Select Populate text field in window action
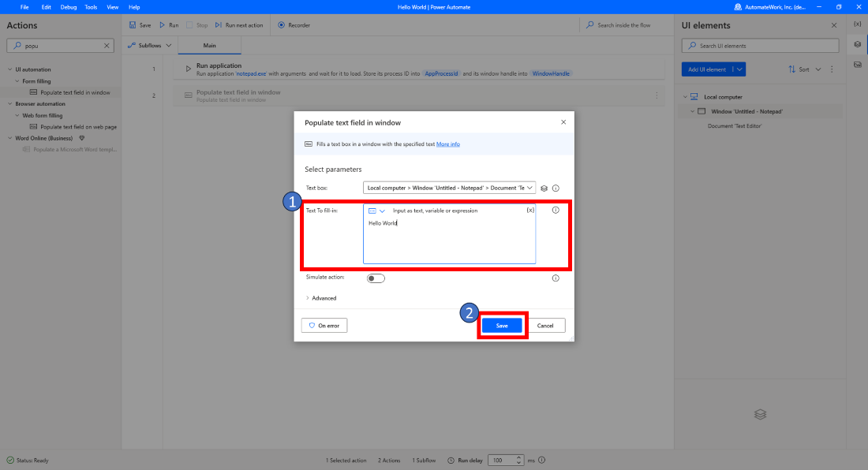868x470 pixels. pos(75,92)
